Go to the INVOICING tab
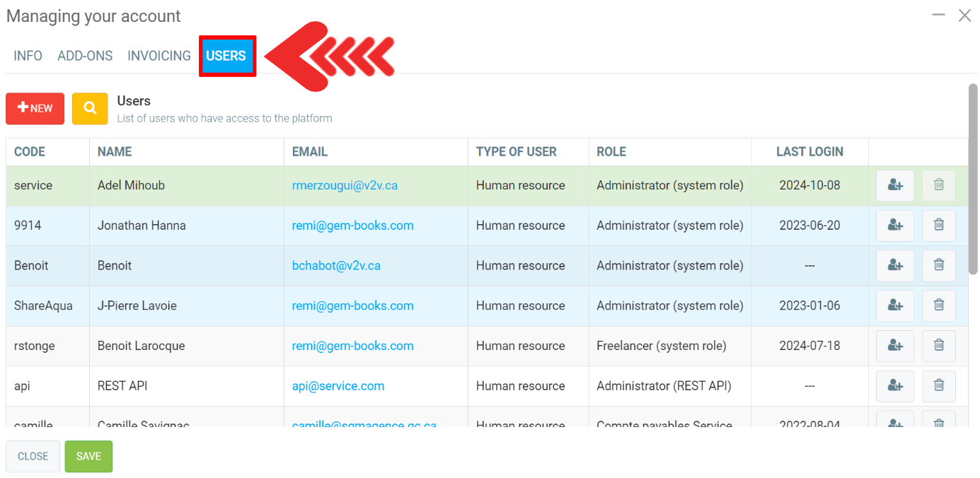The width and height of the screenshot is (980, 478). 159,56
